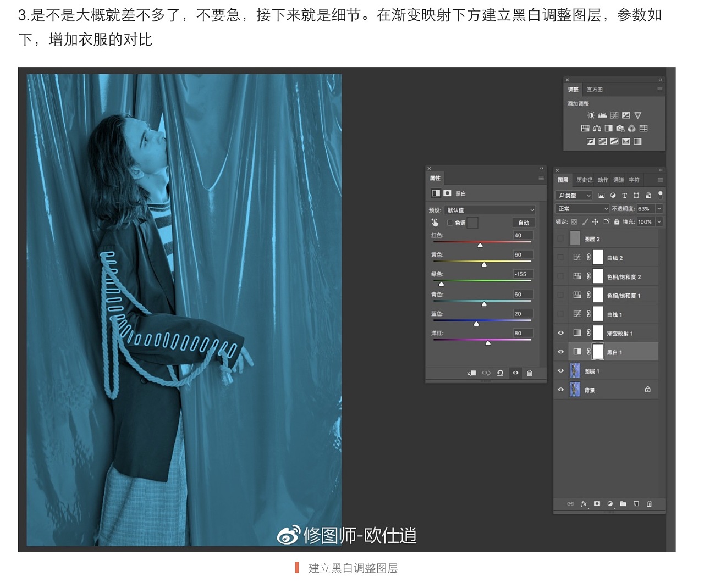Clip the adjustment to the layer below
The height and width of the screenshot is (588, 704).
click(x=472, y=373)
